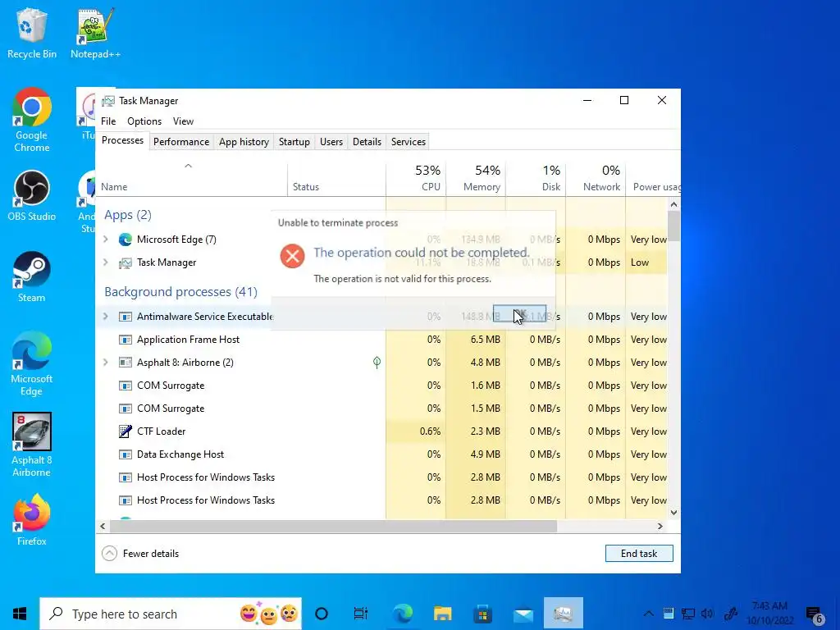This screenshot has width=840, height=630.
Task: Click the taskbar clock showing 7:43 AM
Action: [x=769, y=614]
